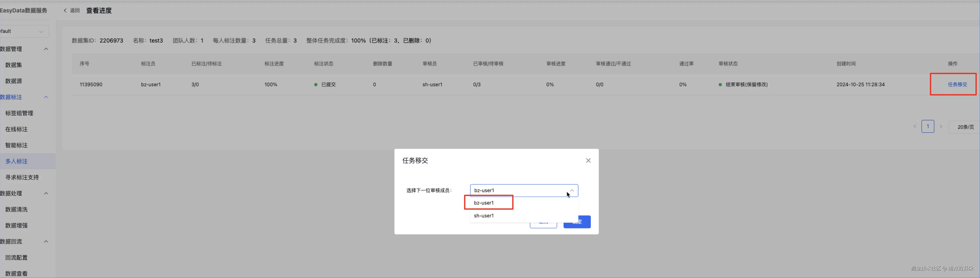The width and height of the screenshot is (980, 278).
Task: Open the 20条/页 page size selector
Action: [965, 127]
